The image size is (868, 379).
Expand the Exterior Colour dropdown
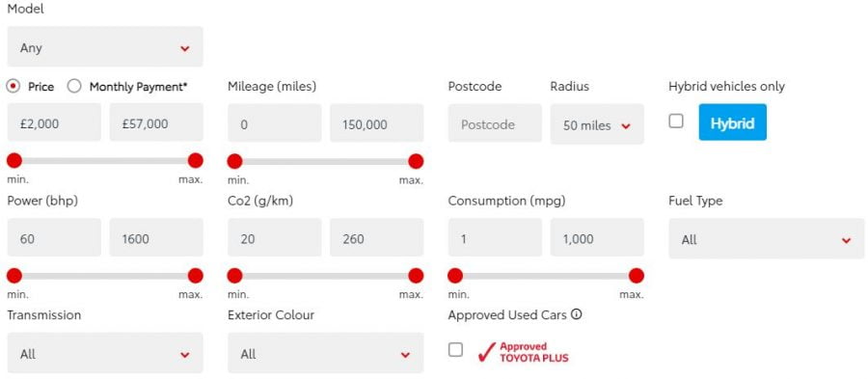click(x=326, y=353)
